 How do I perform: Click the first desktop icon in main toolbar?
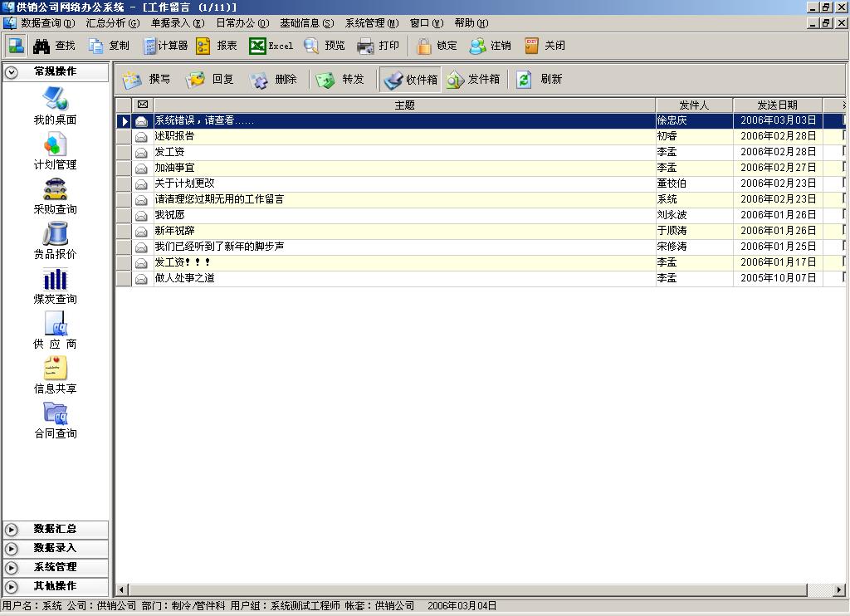click(16, 46)
